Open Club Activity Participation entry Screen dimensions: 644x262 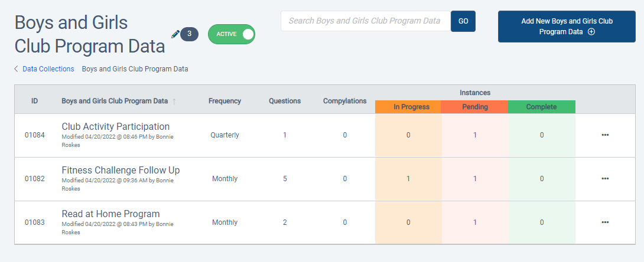point(115,127)
